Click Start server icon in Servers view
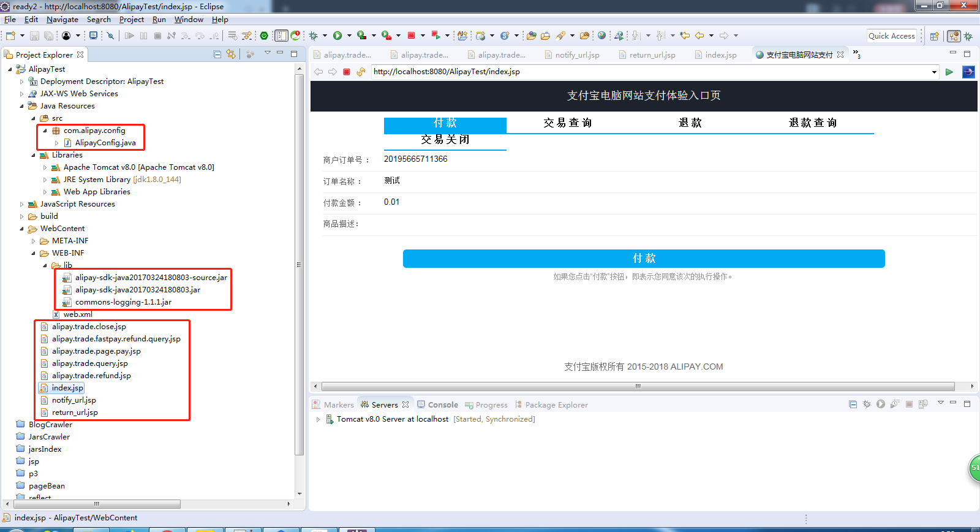This screenshot has height=532, width=980. (880, 404)
